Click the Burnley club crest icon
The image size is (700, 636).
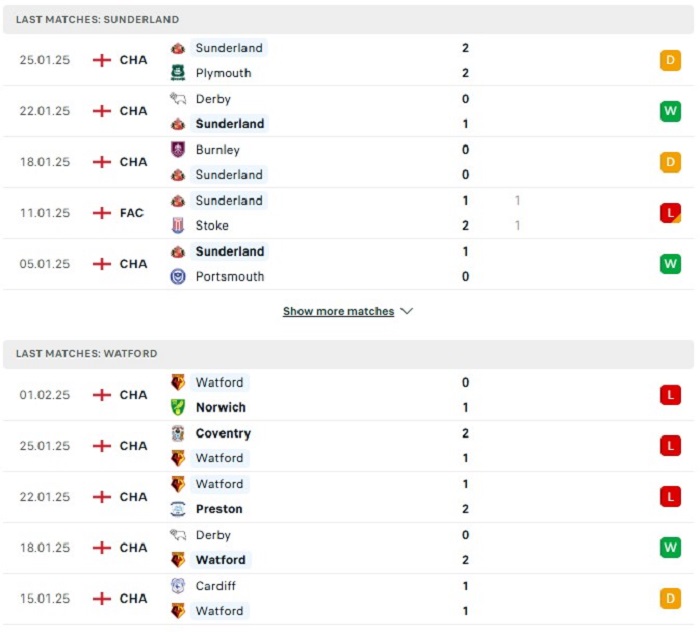(x=178, y=150)
